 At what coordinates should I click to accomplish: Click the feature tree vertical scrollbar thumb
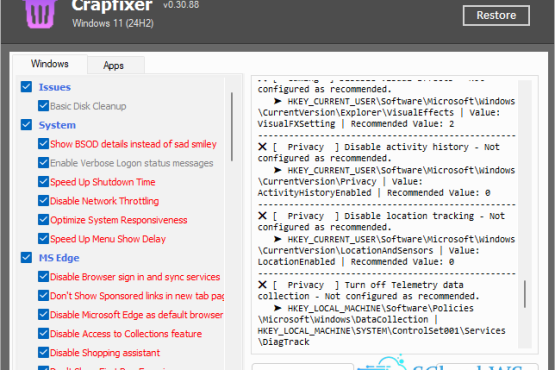[232, 126]
